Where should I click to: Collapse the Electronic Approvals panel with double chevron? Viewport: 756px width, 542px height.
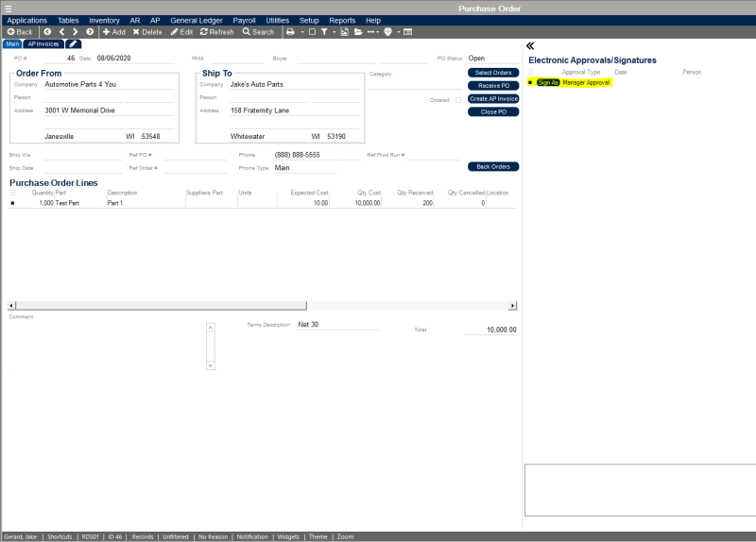click(x=530, y=45)
